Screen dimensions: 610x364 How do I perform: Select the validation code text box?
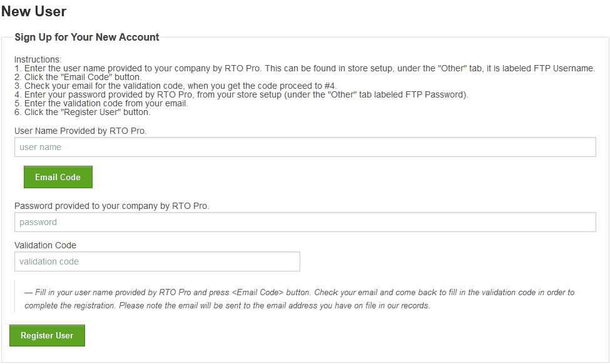tap(157, 261)
